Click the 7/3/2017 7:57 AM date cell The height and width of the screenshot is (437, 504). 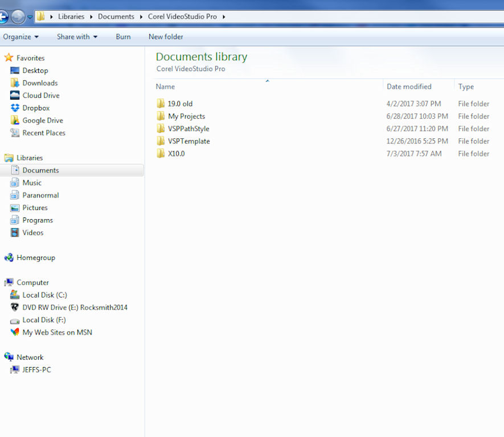point(414,154)
